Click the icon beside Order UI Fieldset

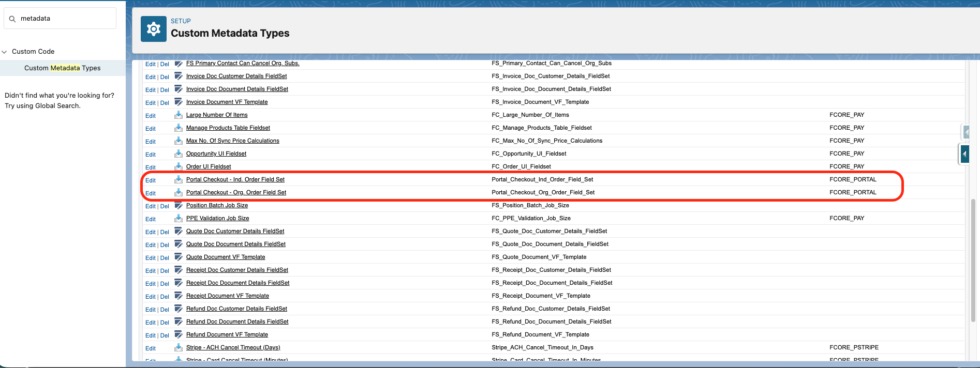coord(179,166)
